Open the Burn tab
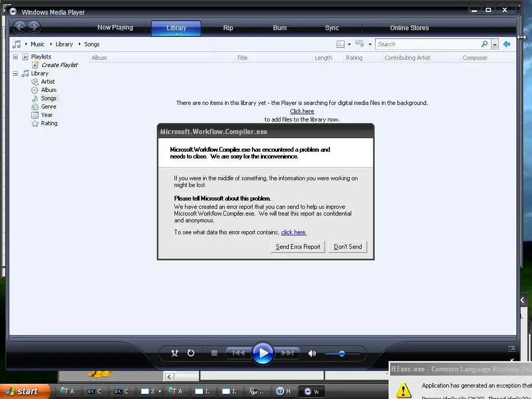Viewport: 532px width, 399px height. [280, 28]
